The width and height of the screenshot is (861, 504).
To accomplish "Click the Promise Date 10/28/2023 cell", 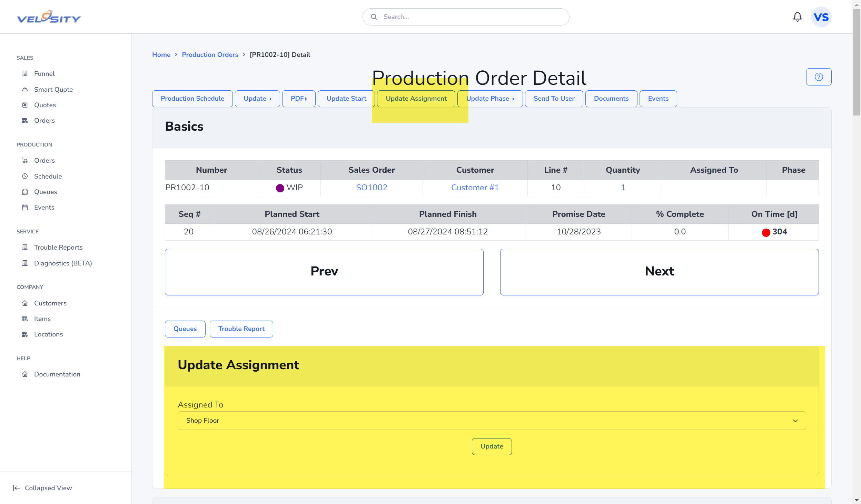I will (x=579, y=232).
